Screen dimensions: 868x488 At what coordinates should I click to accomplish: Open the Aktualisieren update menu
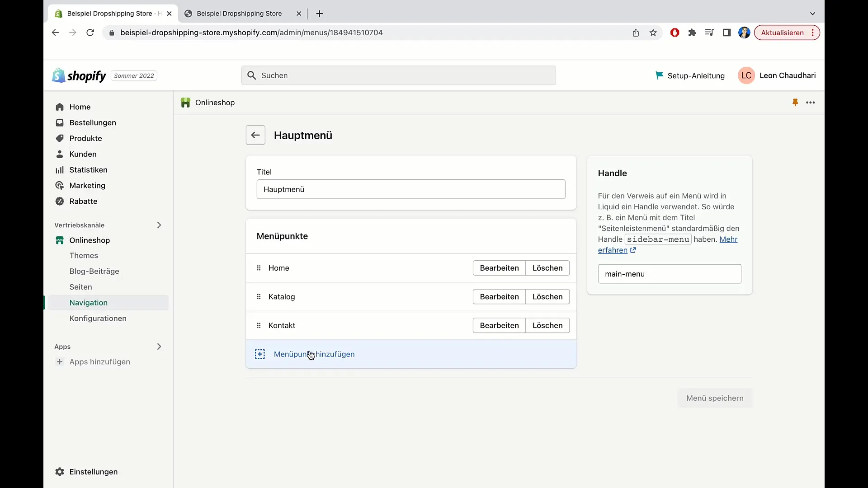[787, 33]
